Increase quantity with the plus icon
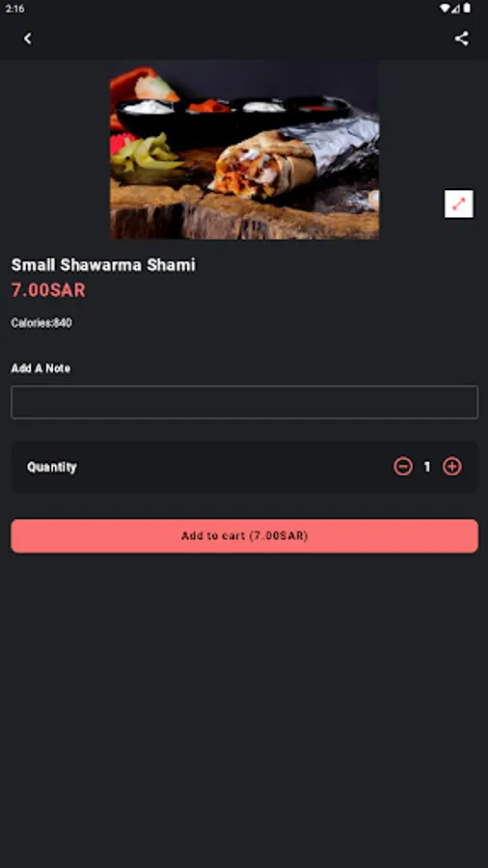The height and width of the screenshot is (868, 488). [452, 467]
